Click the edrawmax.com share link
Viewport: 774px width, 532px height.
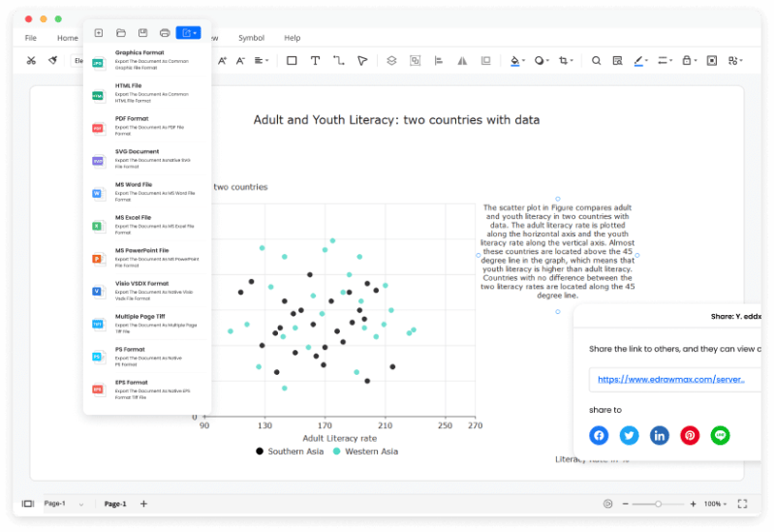(x=671, y=379)
